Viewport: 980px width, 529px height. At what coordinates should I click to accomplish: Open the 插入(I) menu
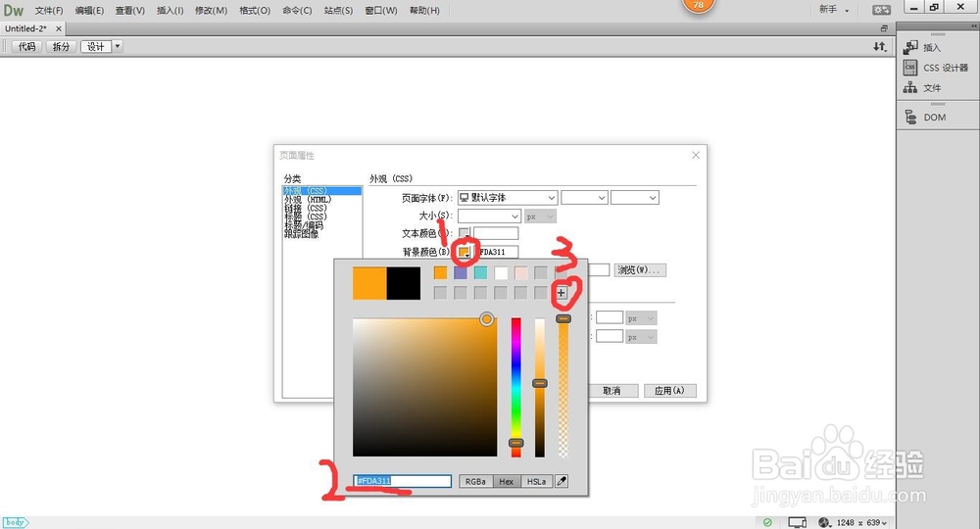point(170,10)
